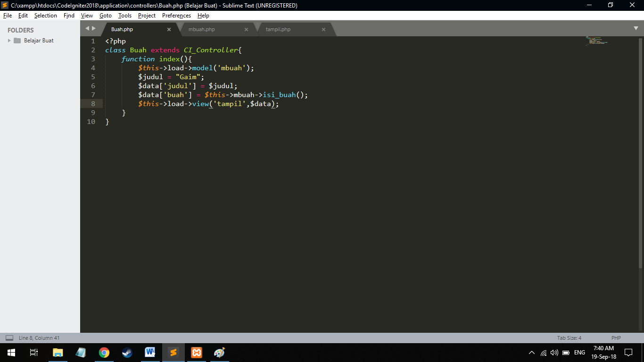This screenshot has width=644, height=362.
Task: Click the 'tampil' string in view call
Action: coord(229,104)
